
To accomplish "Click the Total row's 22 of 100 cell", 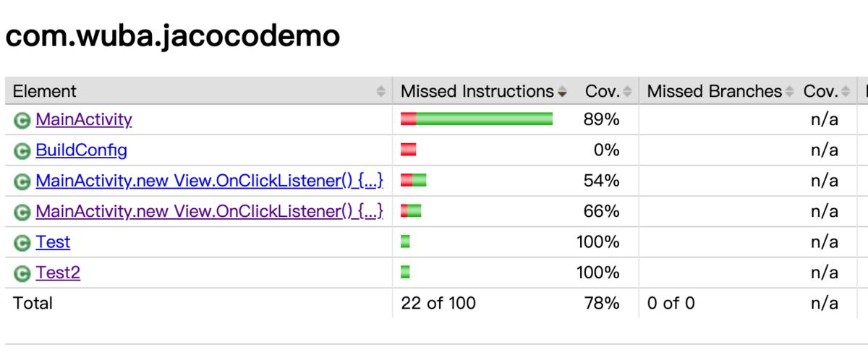I will [x=438, y=303].
